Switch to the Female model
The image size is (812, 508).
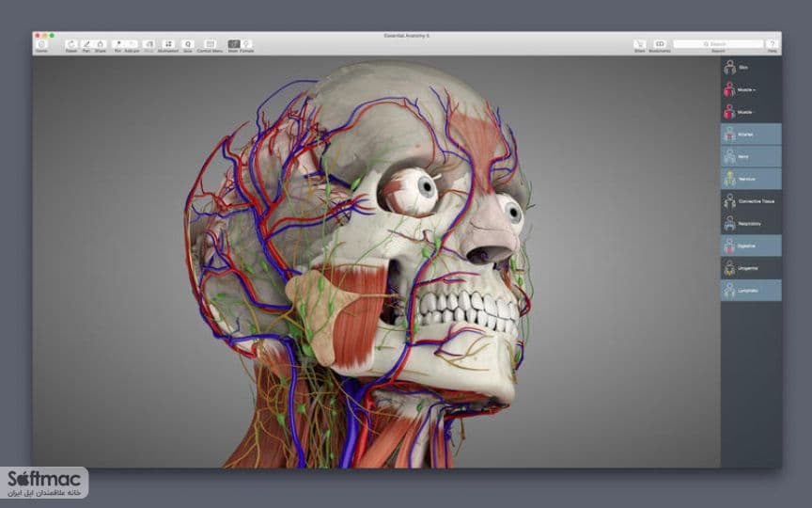tap(247, 44)
